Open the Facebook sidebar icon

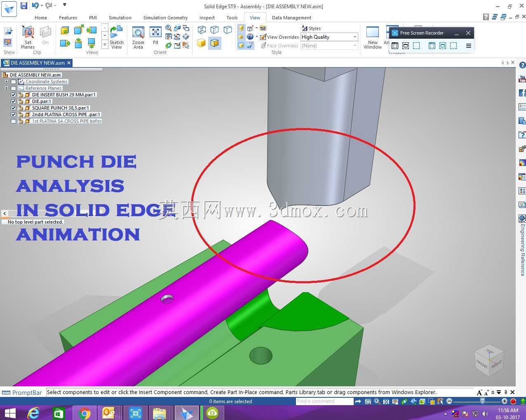pyautogui.click(x=522, y=93)
